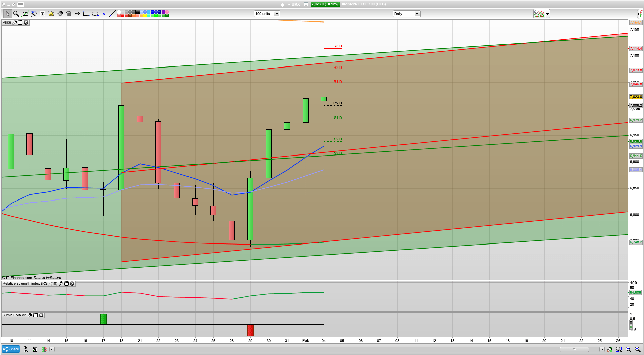
Task: Open RSI indicator wrench settings
Action: [x=61, y=284]
